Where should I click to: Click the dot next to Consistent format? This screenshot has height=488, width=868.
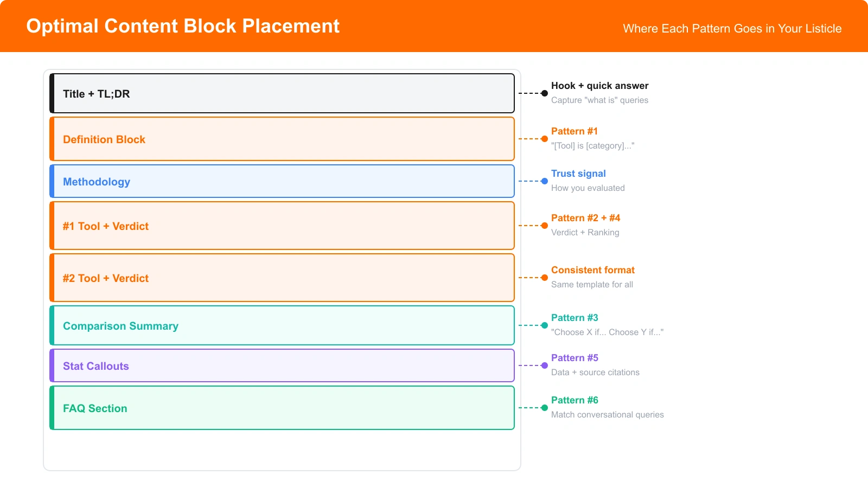pos(544,278)
